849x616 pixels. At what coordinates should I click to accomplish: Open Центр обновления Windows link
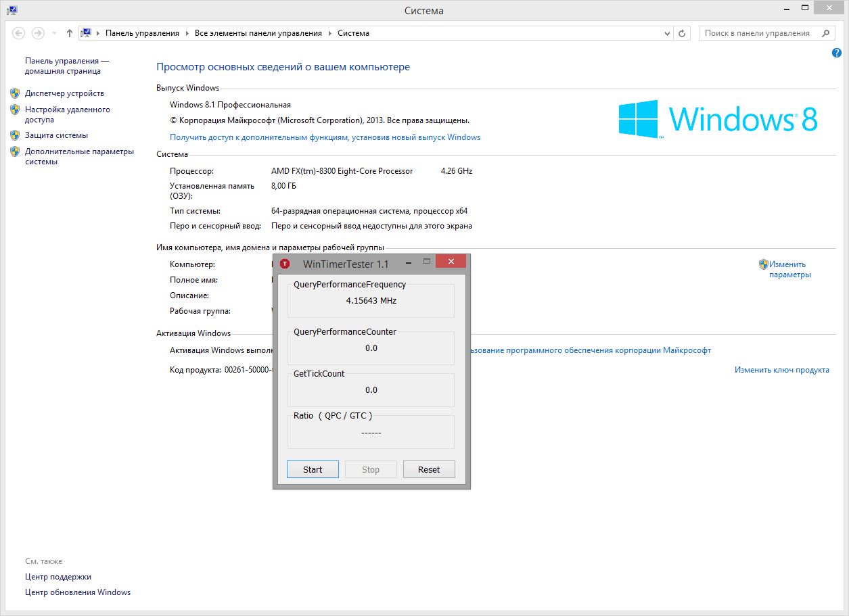[78, 592]
